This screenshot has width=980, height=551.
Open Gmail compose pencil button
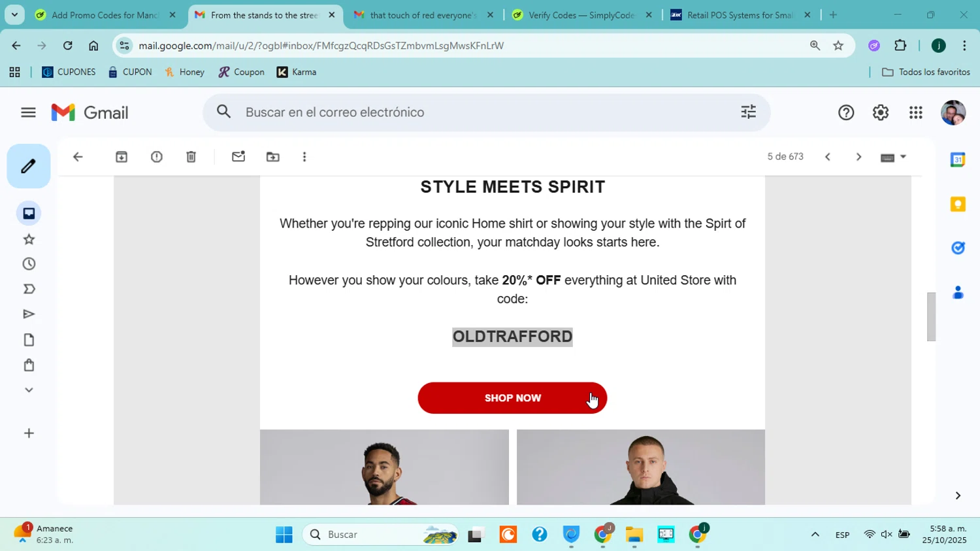tap(29, 166)
